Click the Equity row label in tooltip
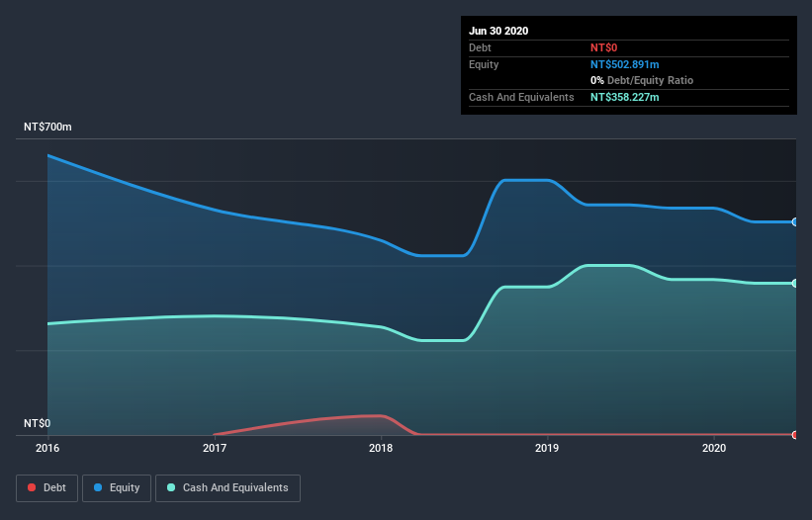This screenshot has width=812, height=520. pos(484,64)
